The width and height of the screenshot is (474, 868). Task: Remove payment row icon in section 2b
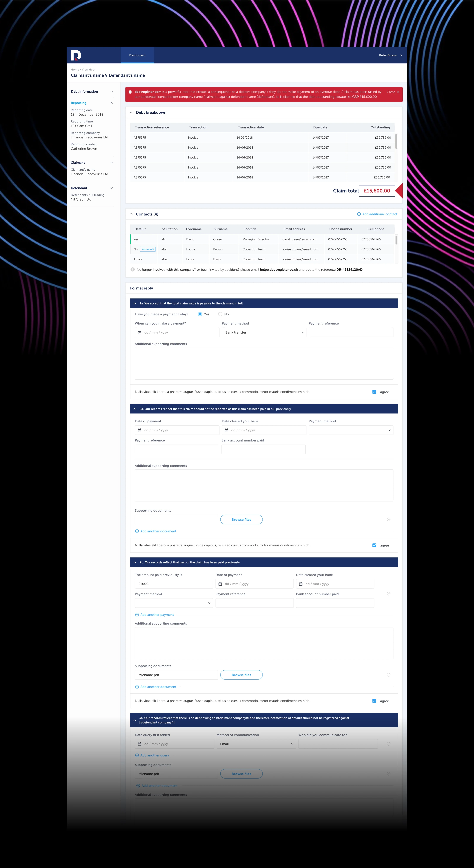(x=388, y=594)
